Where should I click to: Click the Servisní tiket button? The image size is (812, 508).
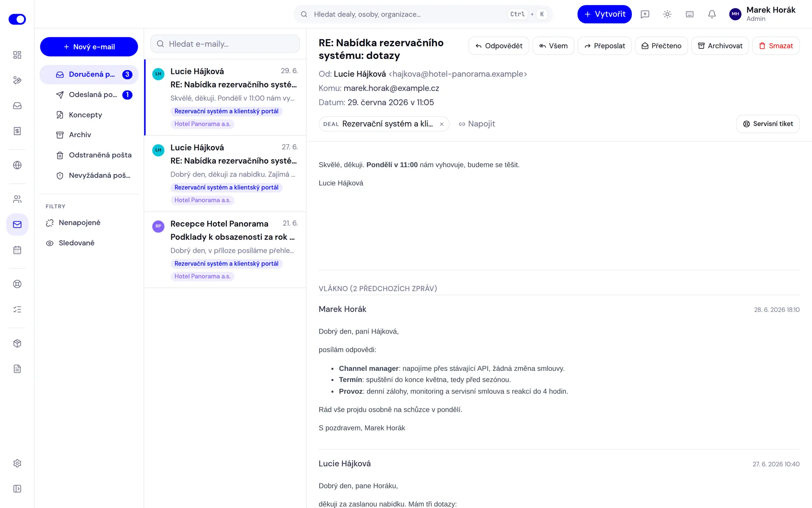click(768, 124)
